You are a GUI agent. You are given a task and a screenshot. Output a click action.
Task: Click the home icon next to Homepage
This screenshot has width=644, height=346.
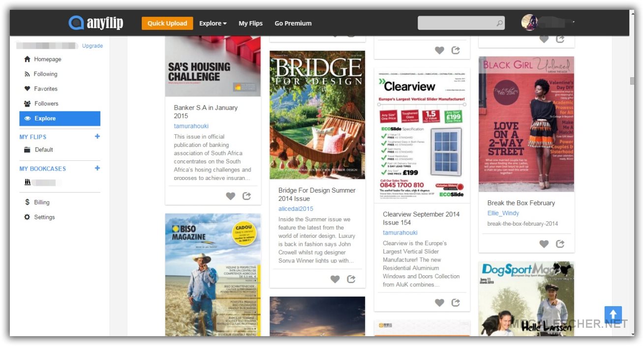(27, 59)
